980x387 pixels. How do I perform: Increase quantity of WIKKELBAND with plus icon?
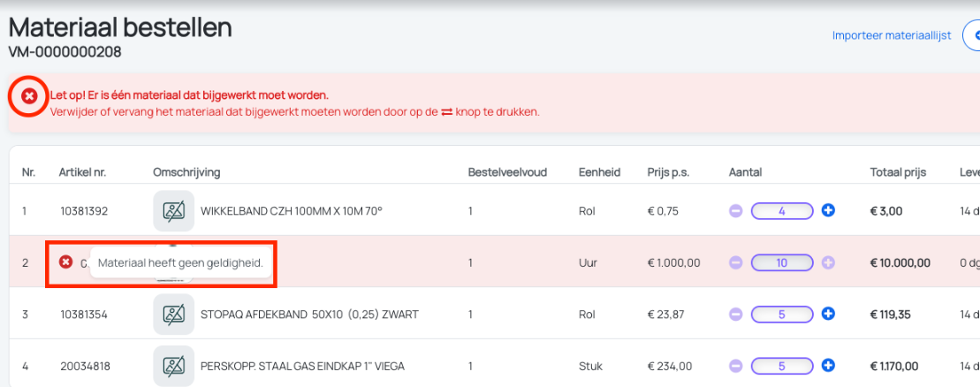pos(828,210)
